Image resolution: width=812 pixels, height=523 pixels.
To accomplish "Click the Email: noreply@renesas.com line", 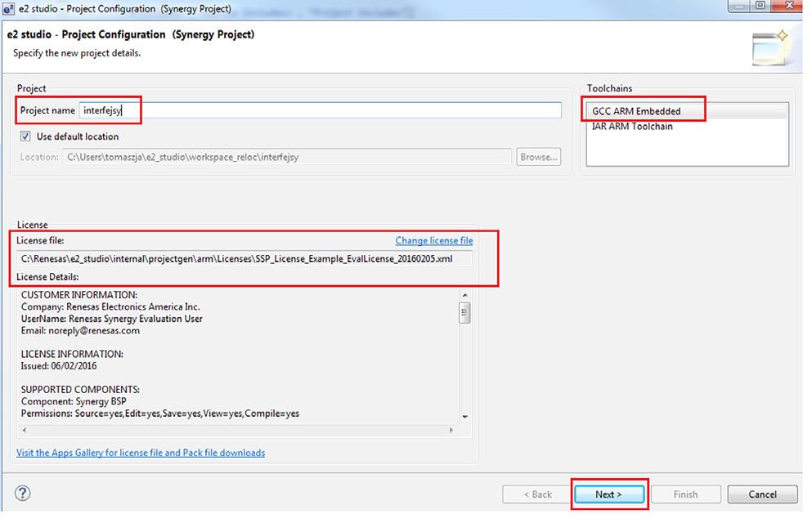I will (80, 331).
